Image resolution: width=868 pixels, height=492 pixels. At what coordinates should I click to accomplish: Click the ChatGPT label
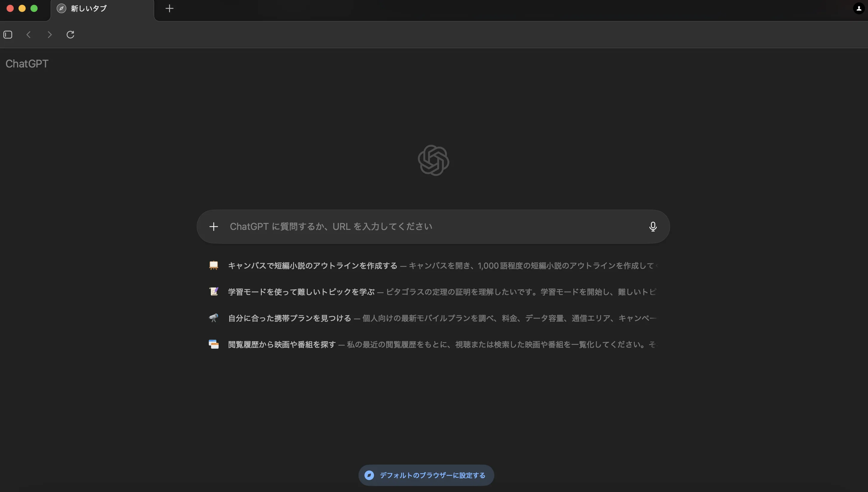pos(27,64)
